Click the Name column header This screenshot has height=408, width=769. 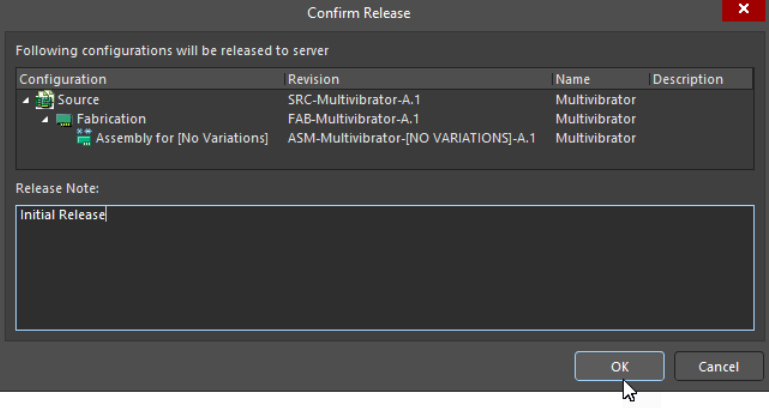pos(573,79)
